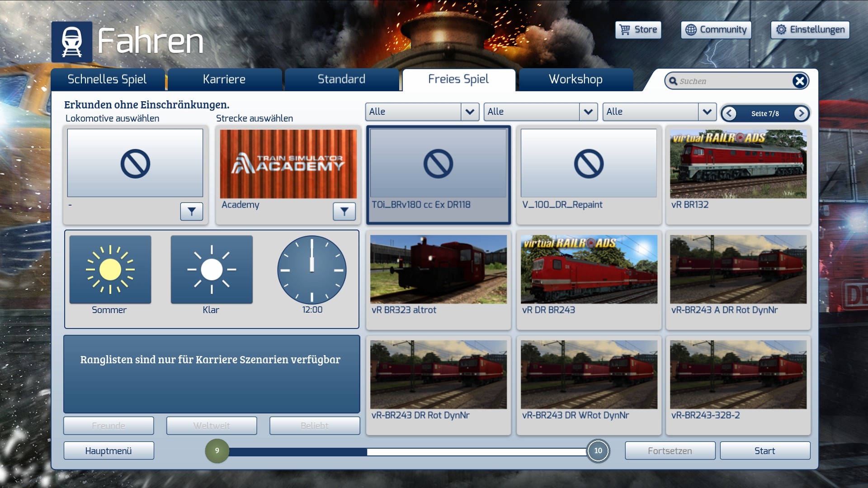Go to previous page arrow
The width and height of the screenshot is (868, 488).
[x=729, y=113]
